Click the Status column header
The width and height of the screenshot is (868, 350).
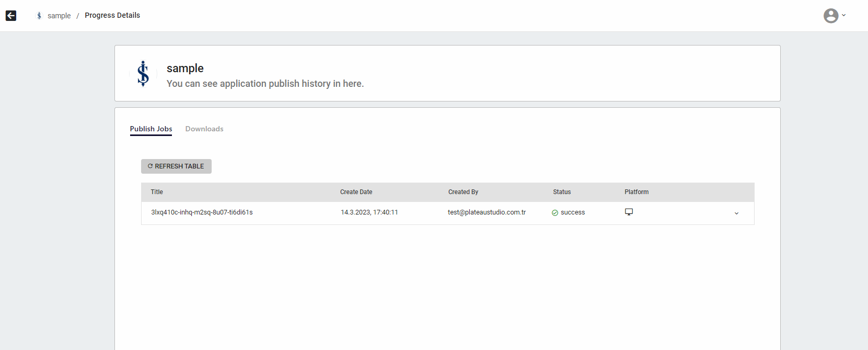tap(562, 192)
